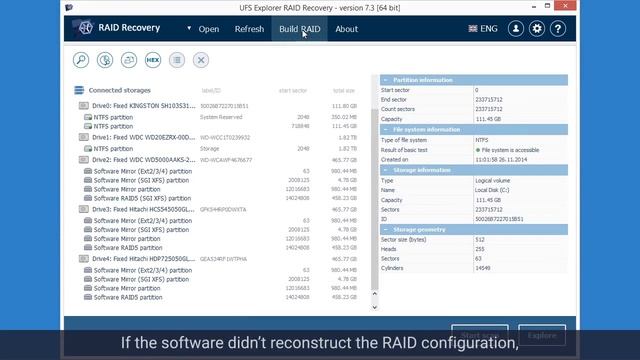Image resolution: width=640 pixels, height=360 pixels.
Task: Click the RAID Recovery logo icon
Action: click(x=84, y=28)
